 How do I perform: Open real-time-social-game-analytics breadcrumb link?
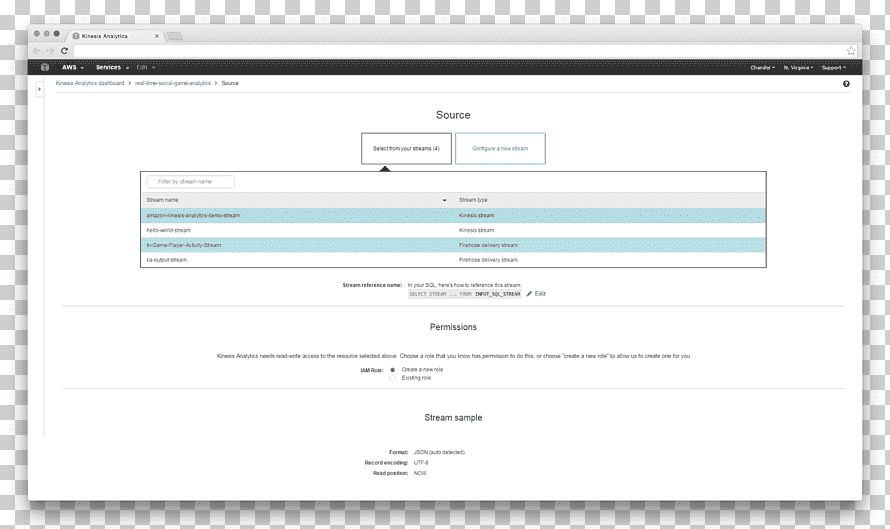click(x=173, y=83)
